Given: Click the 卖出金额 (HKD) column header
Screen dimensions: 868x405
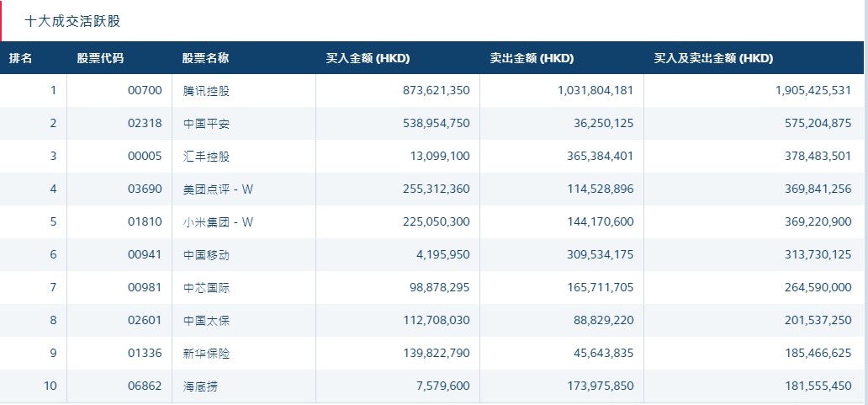Looking at the screenshot, I should coord(532,59).
